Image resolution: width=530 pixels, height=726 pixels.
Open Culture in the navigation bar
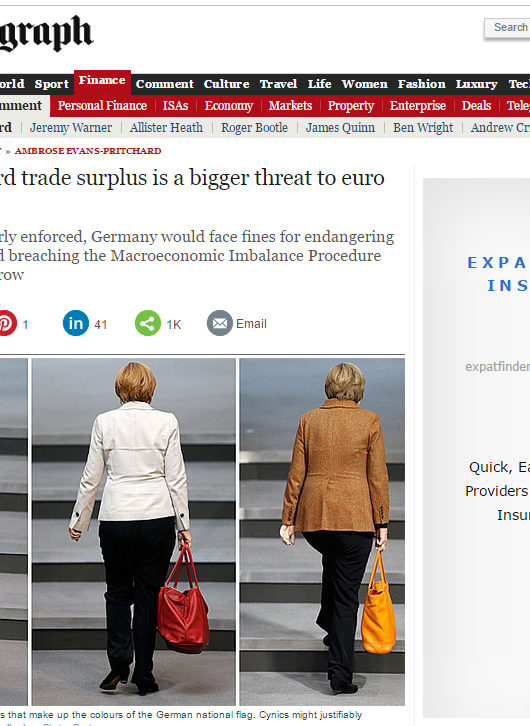[x=226, y=84]
